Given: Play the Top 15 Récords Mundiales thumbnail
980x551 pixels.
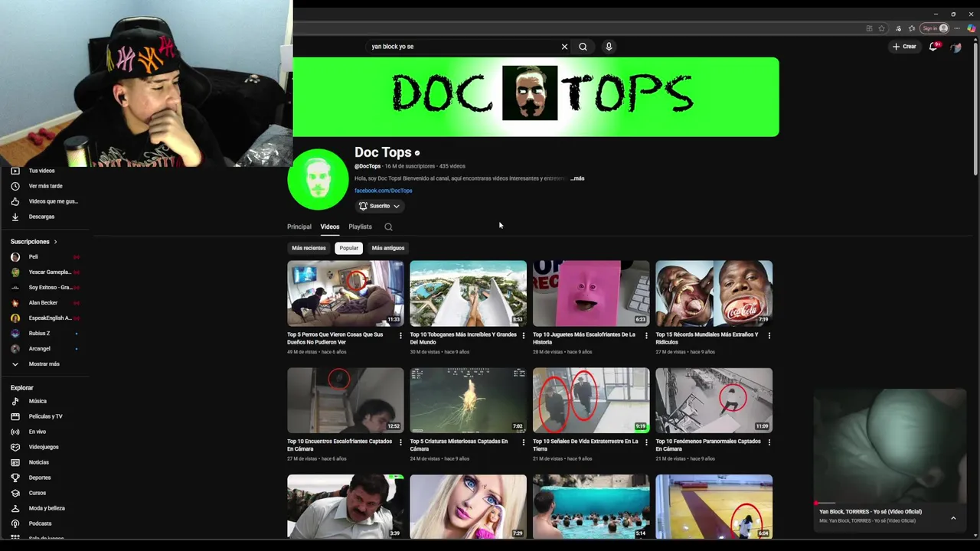Looking at the screenshot, I should click(x=714, y=293).
